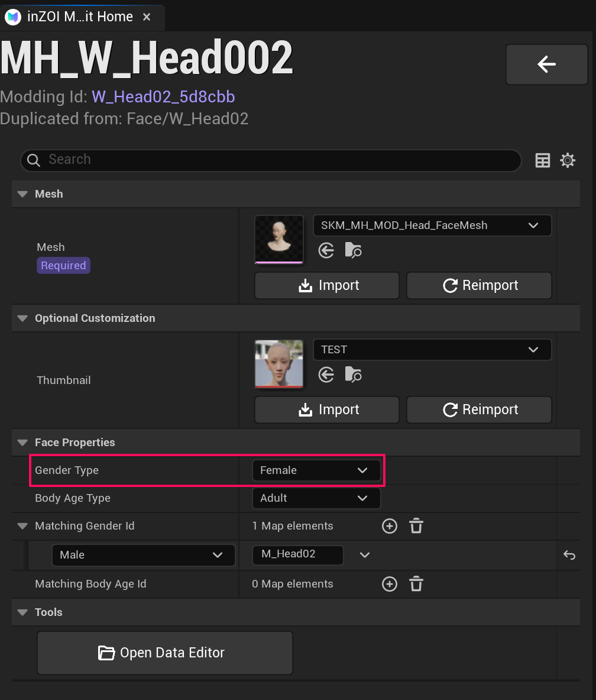This screenshot has width=596, height=700.
Task: Open the details settings gear icon
Action: click(568, 160)
